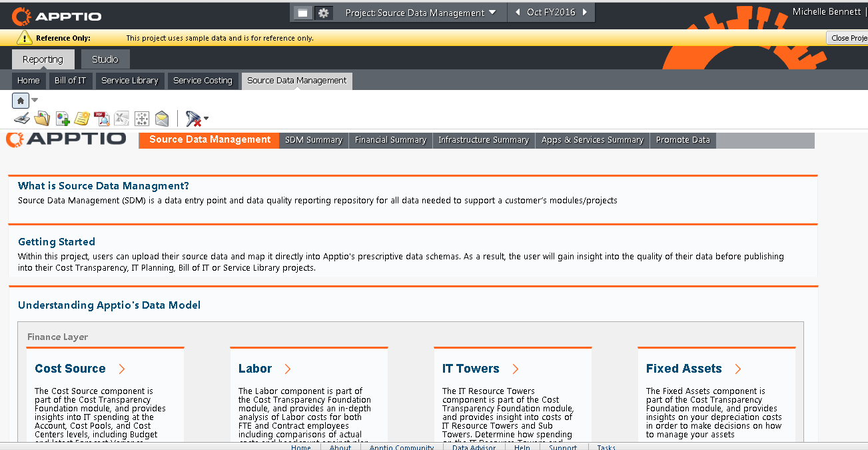This screenshot has width=868, height=450.
Task: Click the home icon button below tabs
Action: point(21,101)
